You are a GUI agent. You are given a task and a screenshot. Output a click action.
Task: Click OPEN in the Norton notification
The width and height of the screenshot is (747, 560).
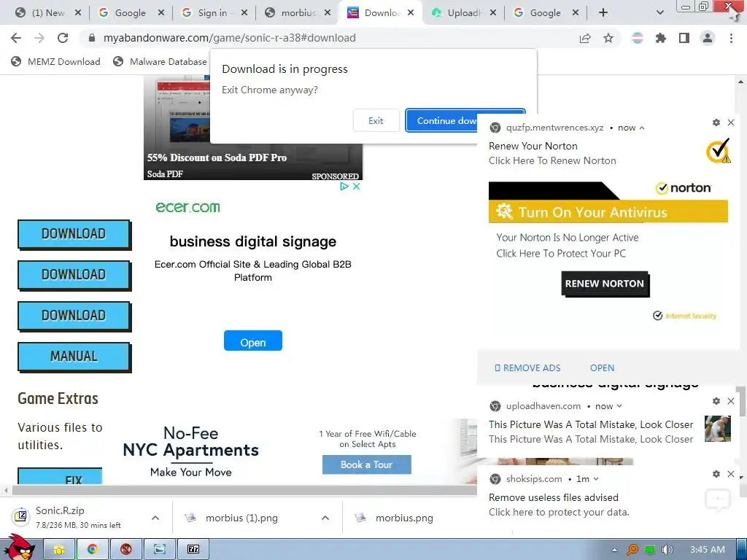pyautogui.click(x=602, y=368)
